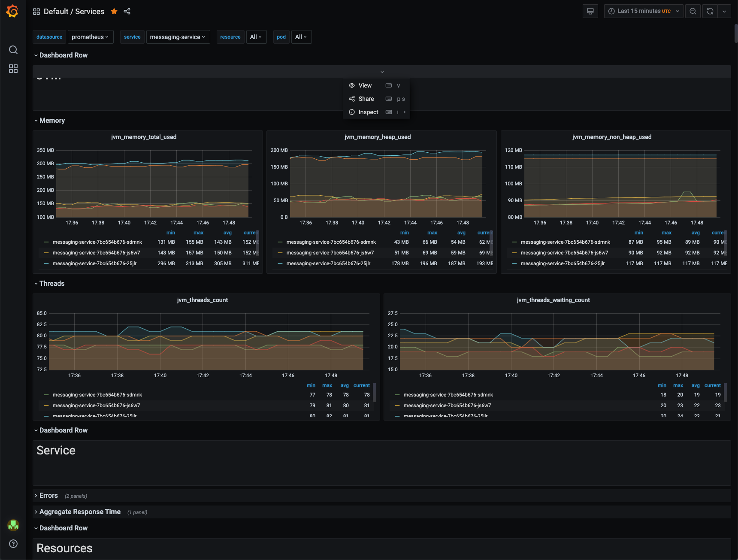Open the messaging-service service dropdown

[x=178, y=37]
